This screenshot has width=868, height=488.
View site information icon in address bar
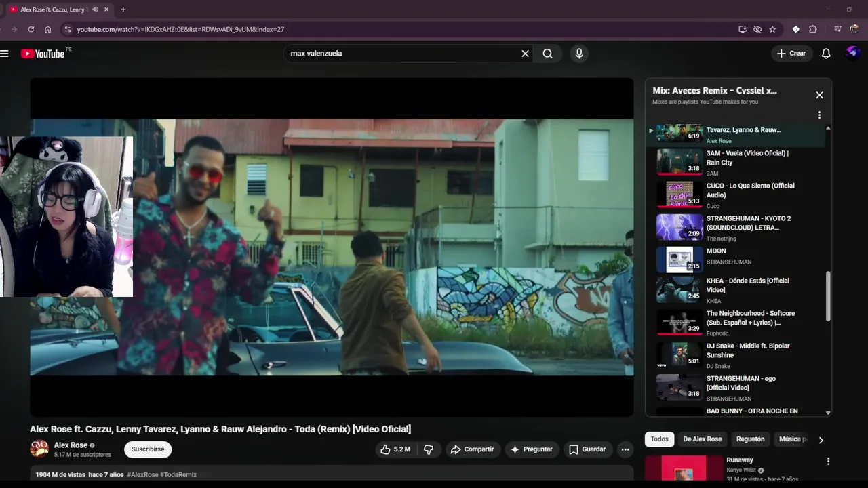tap(67, 29)
